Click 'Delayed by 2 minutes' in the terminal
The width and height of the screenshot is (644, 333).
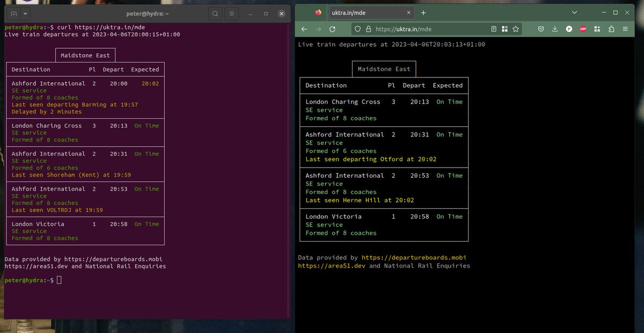click(47, 112)
